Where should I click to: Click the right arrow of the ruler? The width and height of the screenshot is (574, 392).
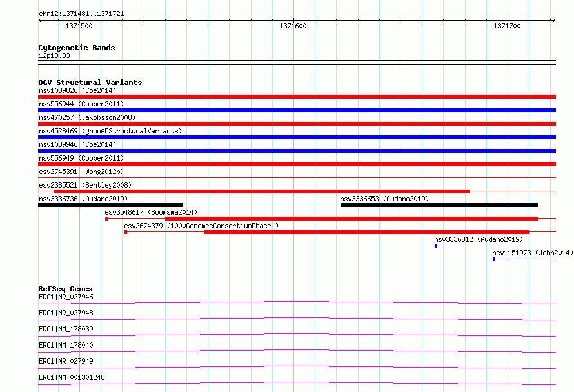(553, 20)
